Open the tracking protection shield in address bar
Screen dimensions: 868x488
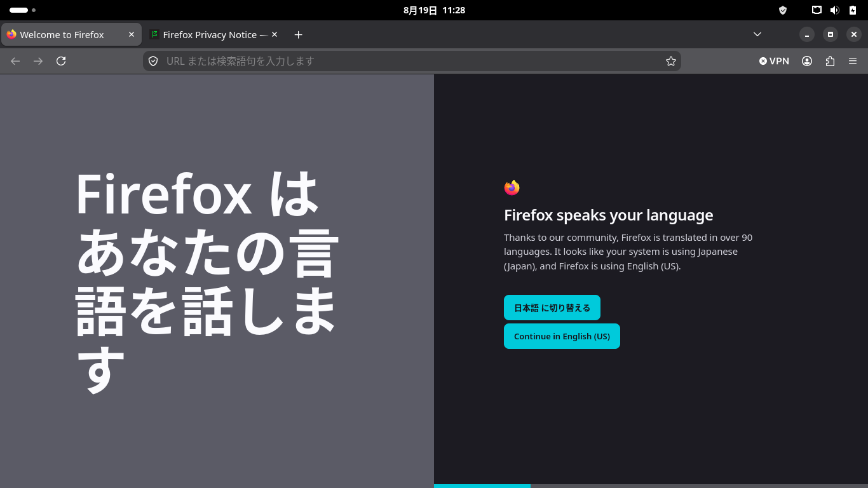point(153,61)
